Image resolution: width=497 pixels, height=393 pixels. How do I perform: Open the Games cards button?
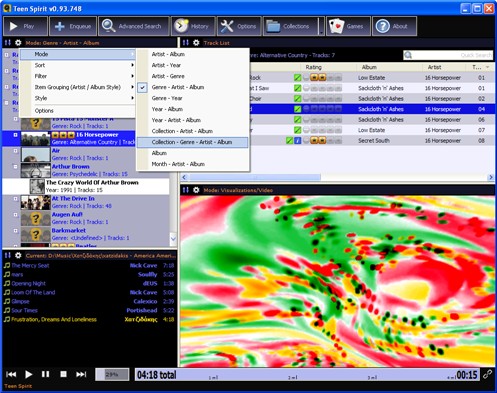tap(348, 26)
